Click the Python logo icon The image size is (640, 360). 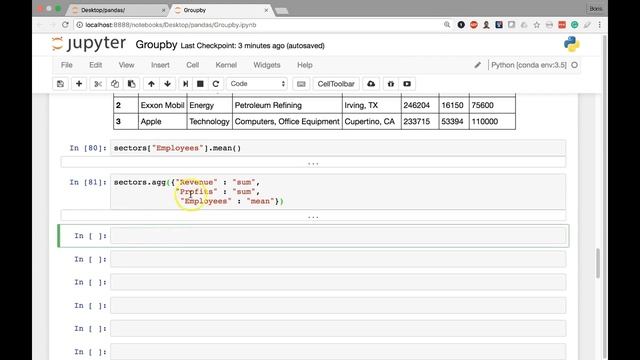[x=571, y=44]
